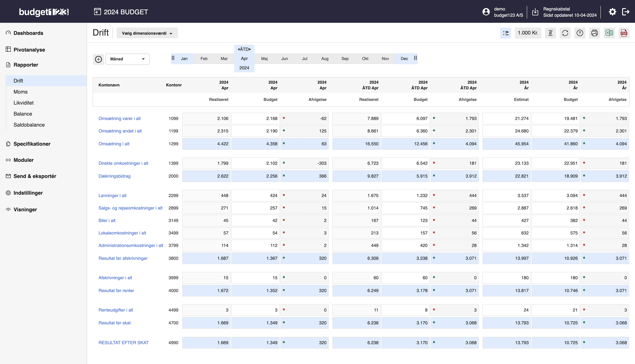
Task: Download Regnskabstal accounting figures
Action: pyautogui.click(x=535, y=11)
